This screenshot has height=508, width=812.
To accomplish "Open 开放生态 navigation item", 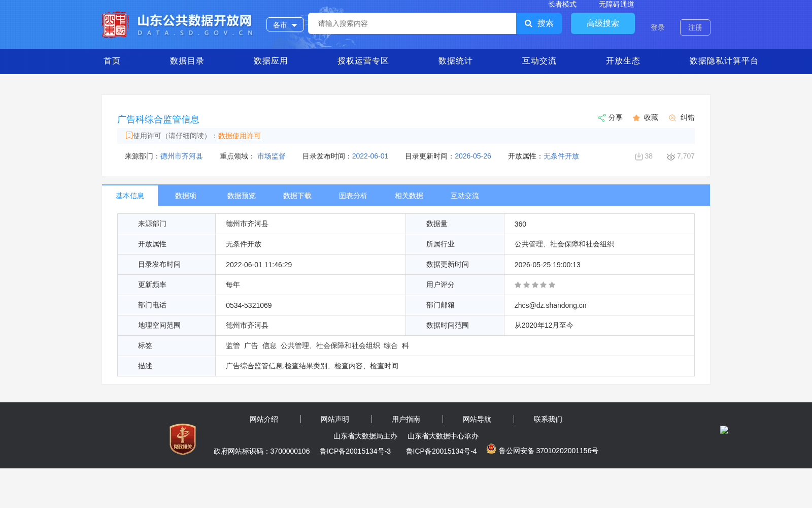I will [x=623, y=61].
